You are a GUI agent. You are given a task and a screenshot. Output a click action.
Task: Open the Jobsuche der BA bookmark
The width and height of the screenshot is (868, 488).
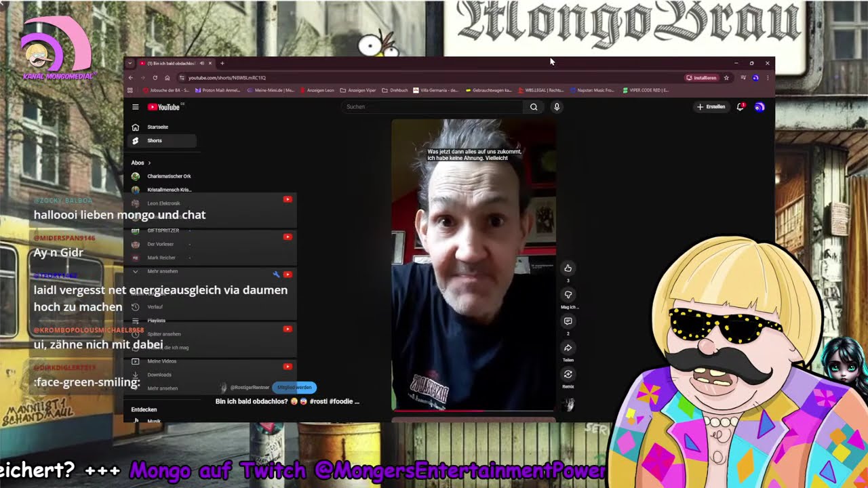(x=165, y=90)
